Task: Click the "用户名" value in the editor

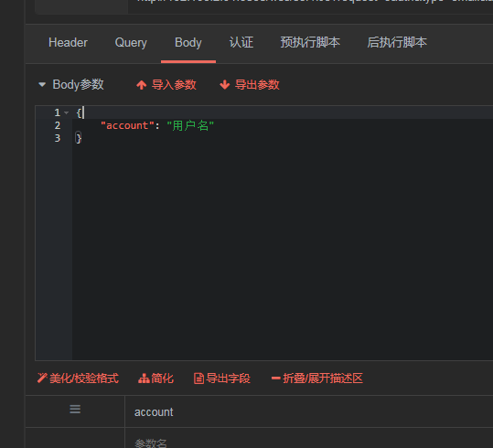Action: (x=190, y=126)
